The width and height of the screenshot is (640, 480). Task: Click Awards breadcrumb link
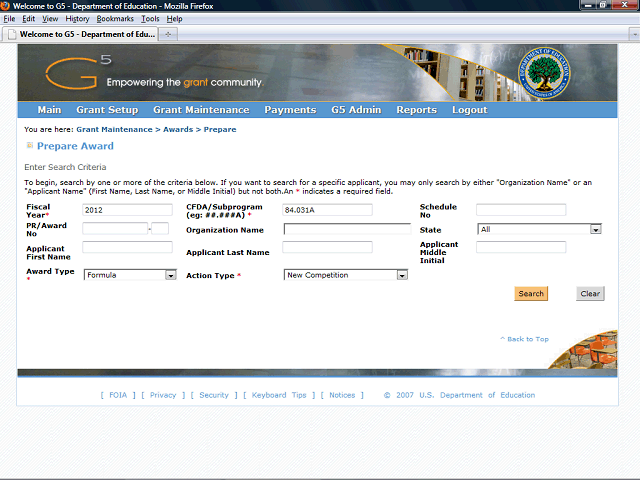pos(178,129)
